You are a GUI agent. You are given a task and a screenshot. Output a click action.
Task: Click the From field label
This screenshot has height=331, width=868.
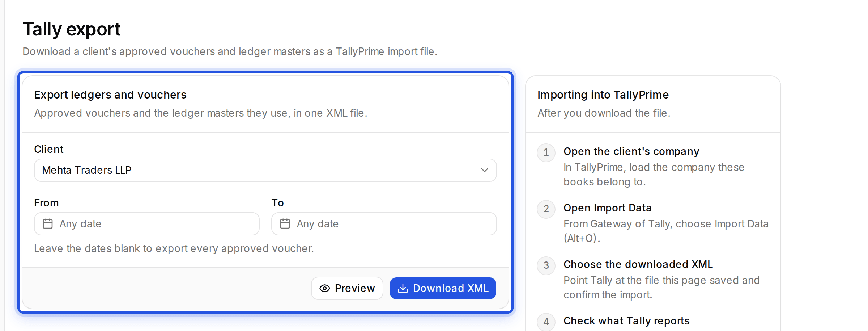point(46,203)
